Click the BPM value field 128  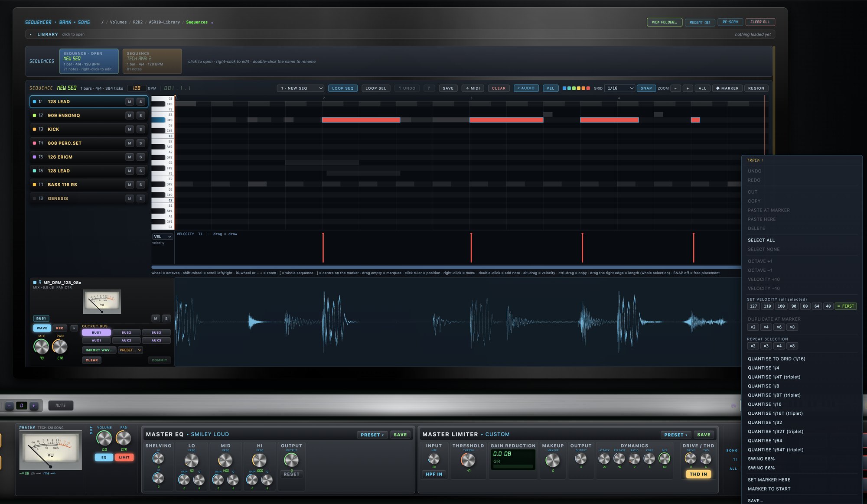tap(137, 88)
